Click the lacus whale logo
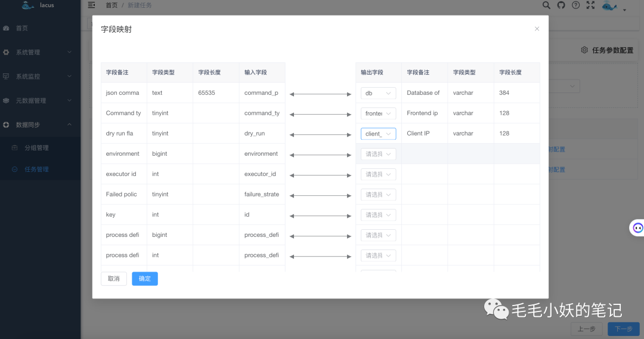Screen dimensions: 644x339 pos(27,5)
